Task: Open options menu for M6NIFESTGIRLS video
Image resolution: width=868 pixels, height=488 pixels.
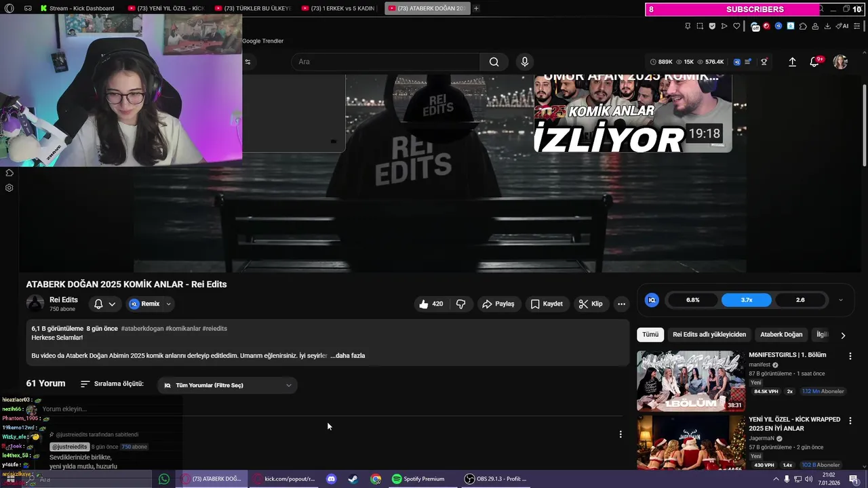Action: click(x=850, y=356)
